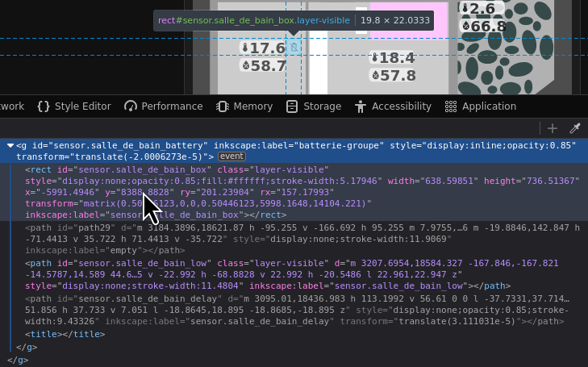Click the water drop icon beside 66.8

(466, 26)
